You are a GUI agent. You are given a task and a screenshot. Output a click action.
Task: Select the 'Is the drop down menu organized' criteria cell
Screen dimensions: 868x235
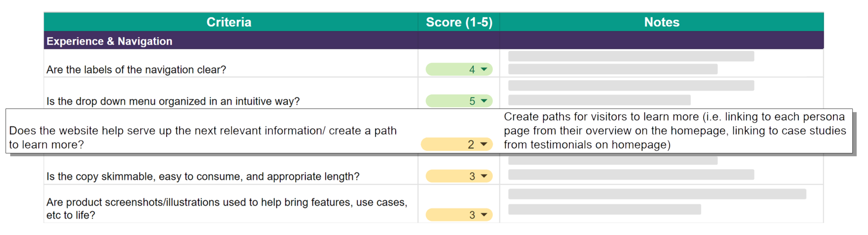[x=173, y=101]
